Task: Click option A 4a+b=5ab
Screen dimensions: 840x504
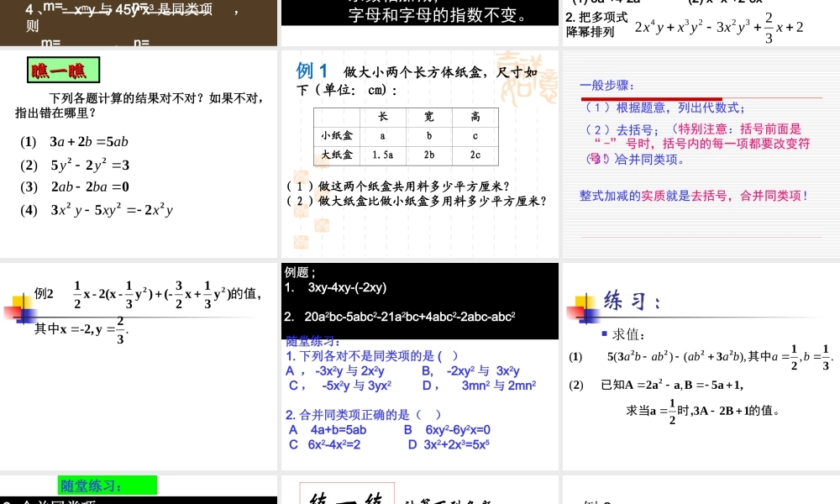Action: [328, 429]
